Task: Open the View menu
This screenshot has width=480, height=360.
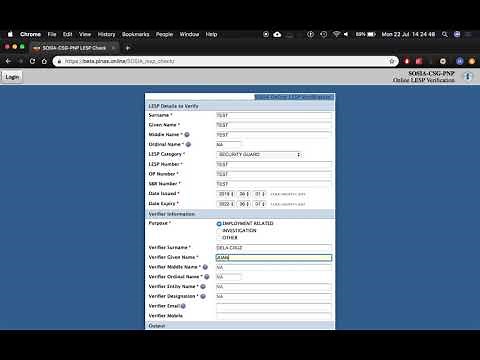Action: tap(85, 34)
